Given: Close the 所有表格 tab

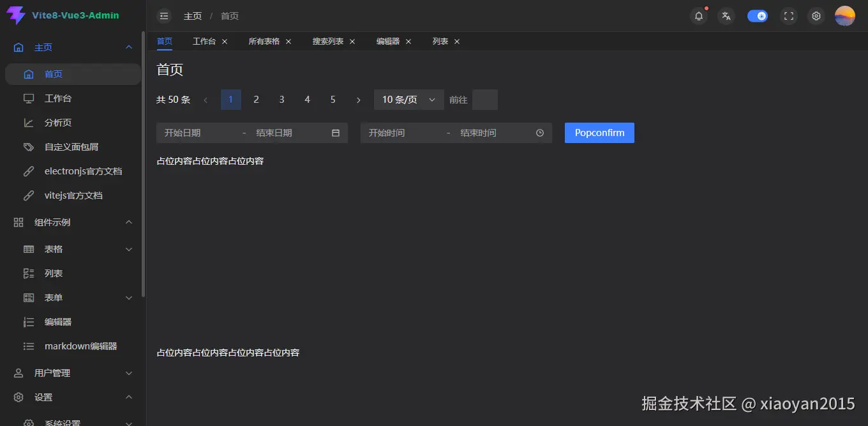Looking at the screenshot, I should tap(288, 42).
